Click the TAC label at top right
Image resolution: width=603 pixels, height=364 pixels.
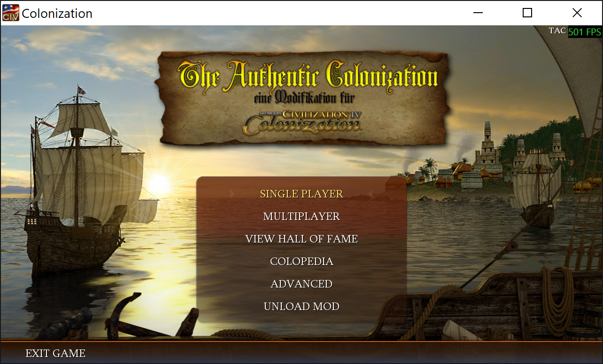click(x=557, y=30)
